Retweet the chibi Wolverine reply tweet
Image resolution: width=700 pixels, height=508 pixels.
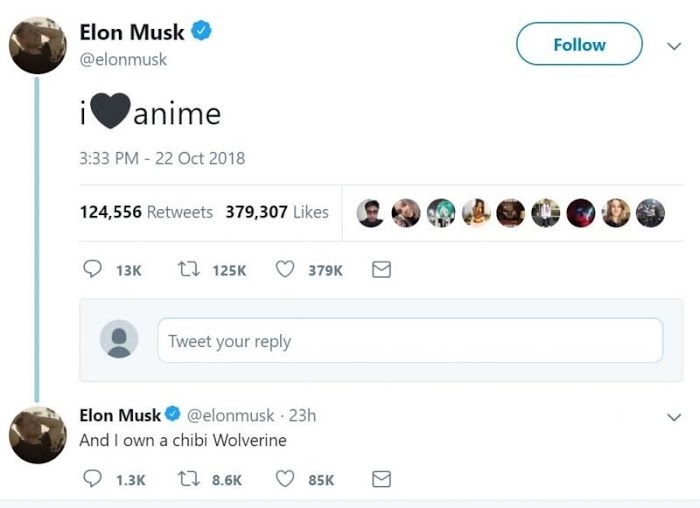pos(187,479)
